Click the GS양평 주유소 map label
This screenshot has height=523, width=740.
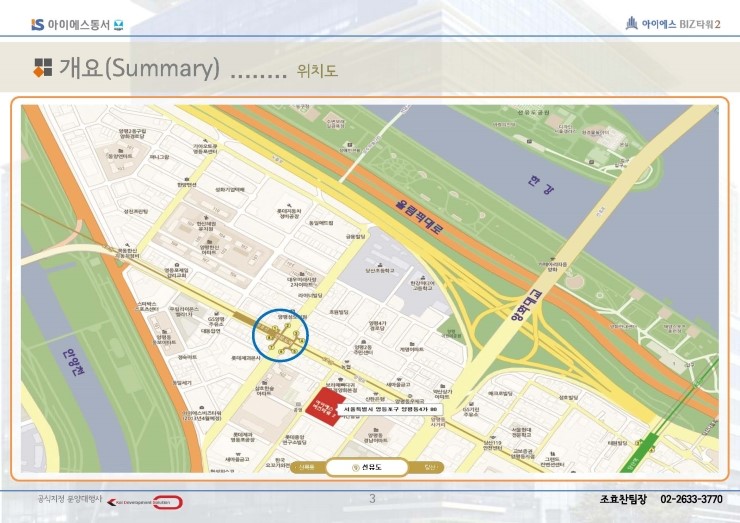click(216, 321)
